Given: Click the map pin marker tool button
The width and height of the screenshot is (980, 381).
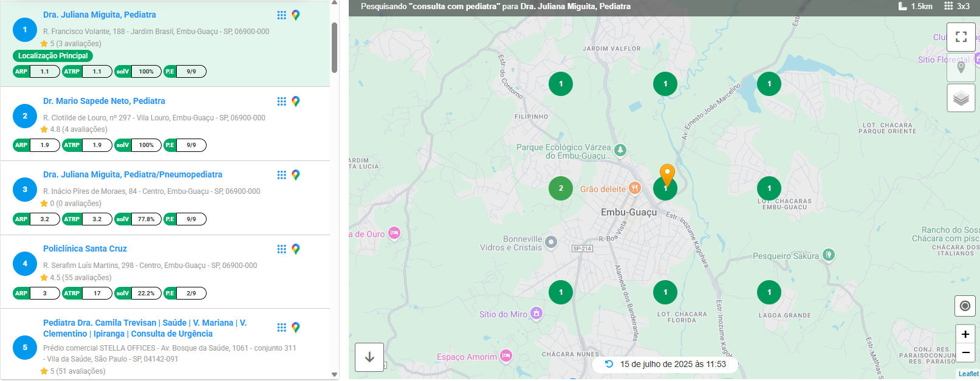Looking at the screenshot, I should tap(961, 67).
